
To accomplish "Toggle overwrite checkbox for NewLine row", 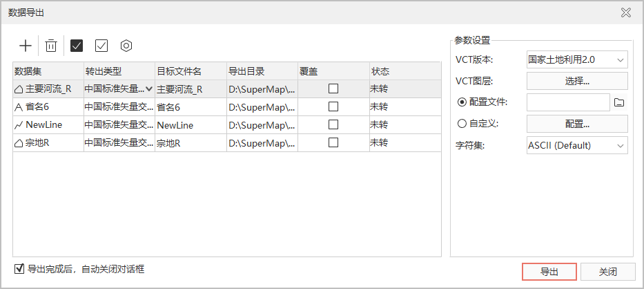I will coord(333,124).
